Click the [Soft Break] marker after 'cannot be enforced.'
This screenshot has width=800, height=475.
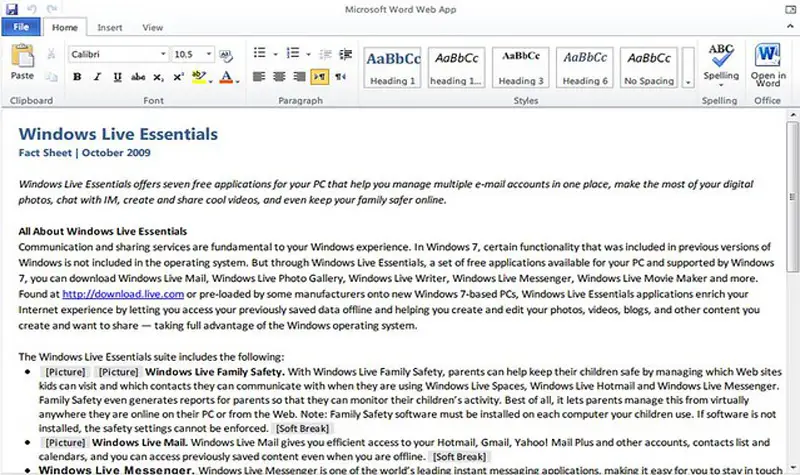click(303, 429)
